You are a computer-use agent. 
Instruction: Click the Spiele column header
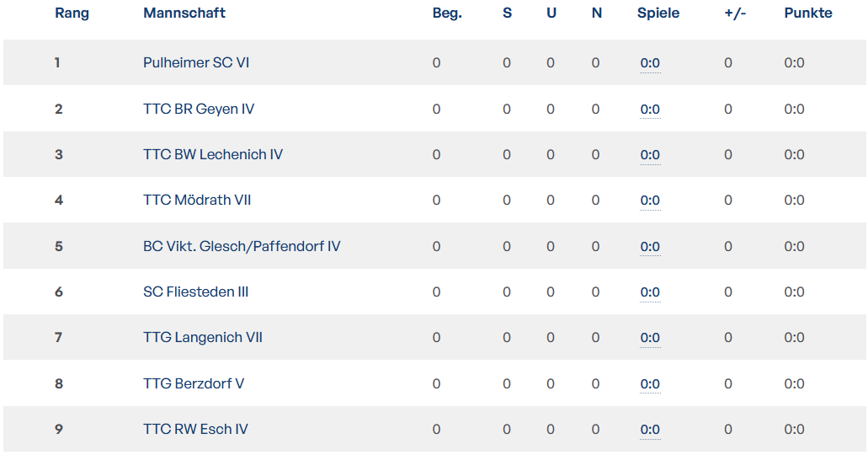point(658,13)
